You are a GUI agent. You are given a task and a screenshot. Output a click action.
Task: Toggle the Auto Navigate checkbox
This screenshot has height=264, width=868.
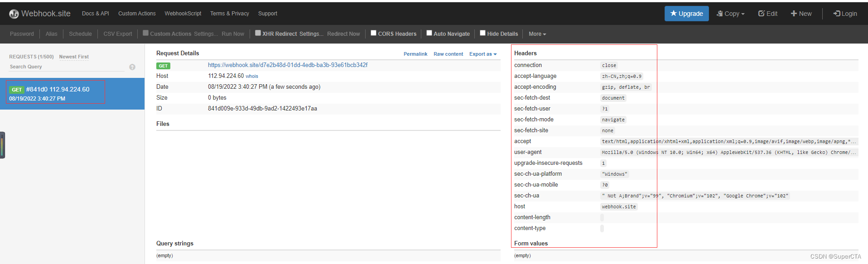[x=429, y=33]
